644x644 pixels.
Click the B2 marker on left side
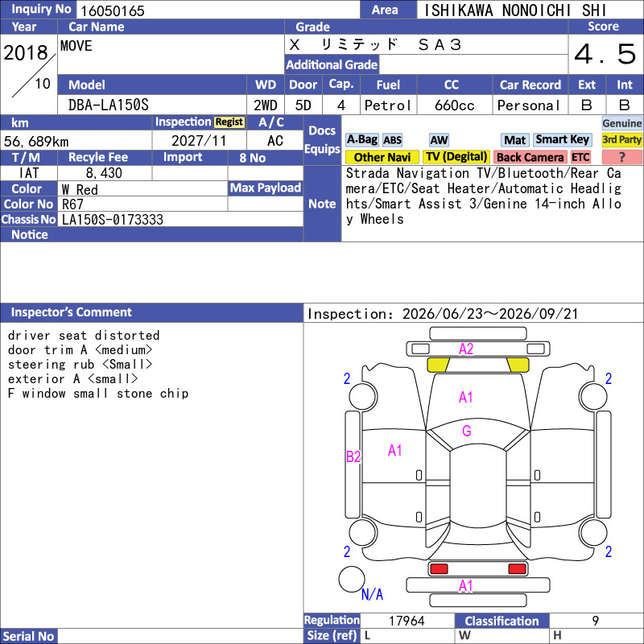tap(353, 456)
